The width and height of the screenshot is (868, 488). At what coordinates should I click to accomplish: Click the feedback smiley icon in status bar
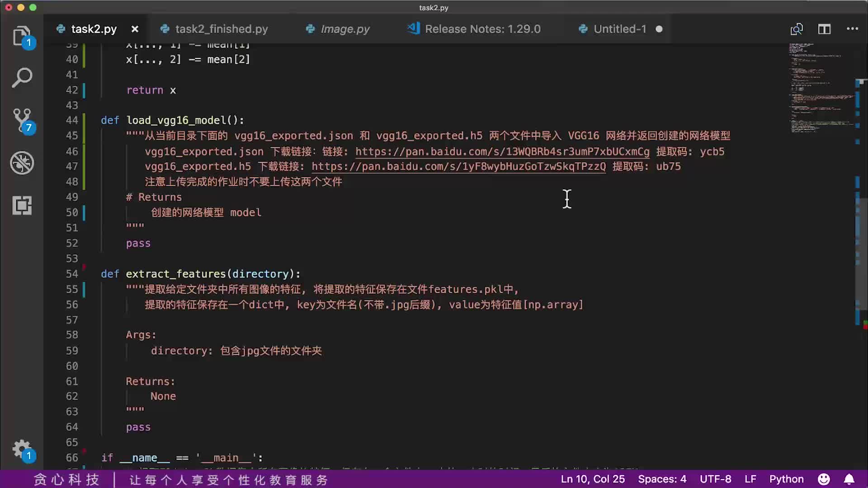click(x=824, y=479)
